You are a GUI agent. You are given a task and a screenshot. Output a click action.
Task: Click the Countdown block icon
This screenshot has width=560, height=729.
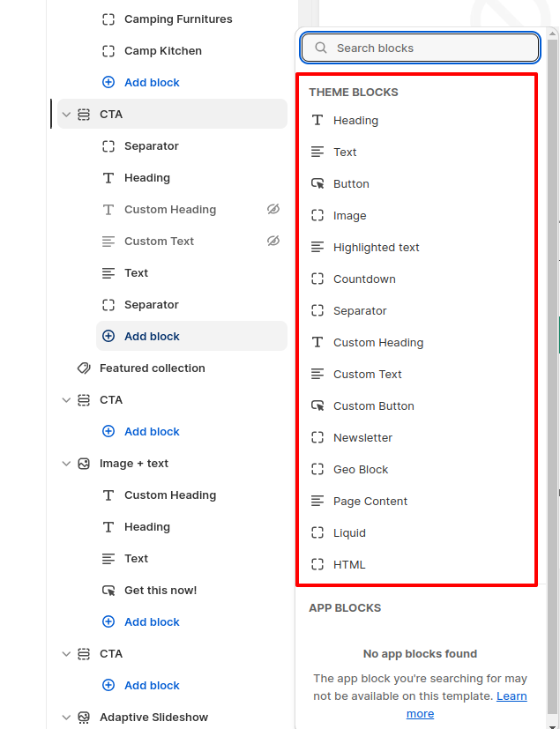coord(317,279)
